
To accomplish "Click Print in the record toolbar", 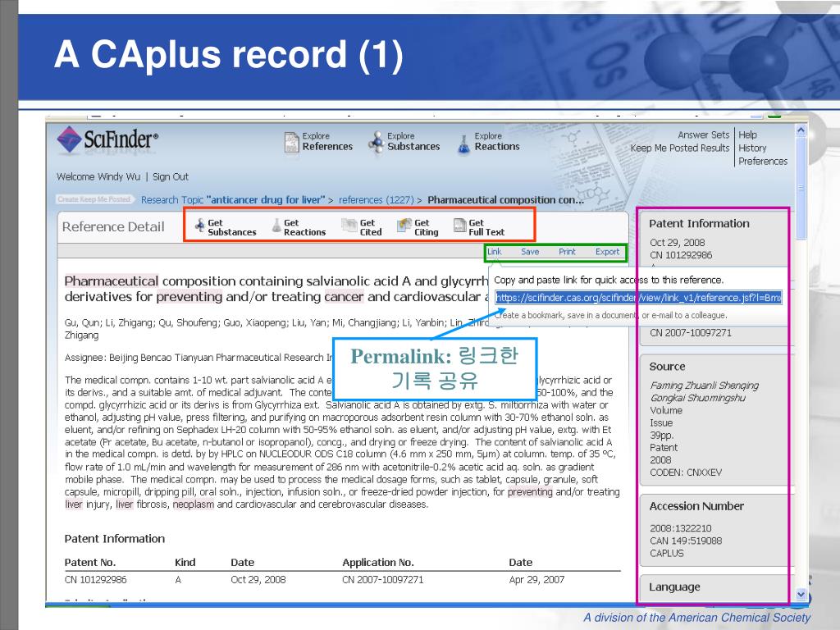I will point(567,252).
